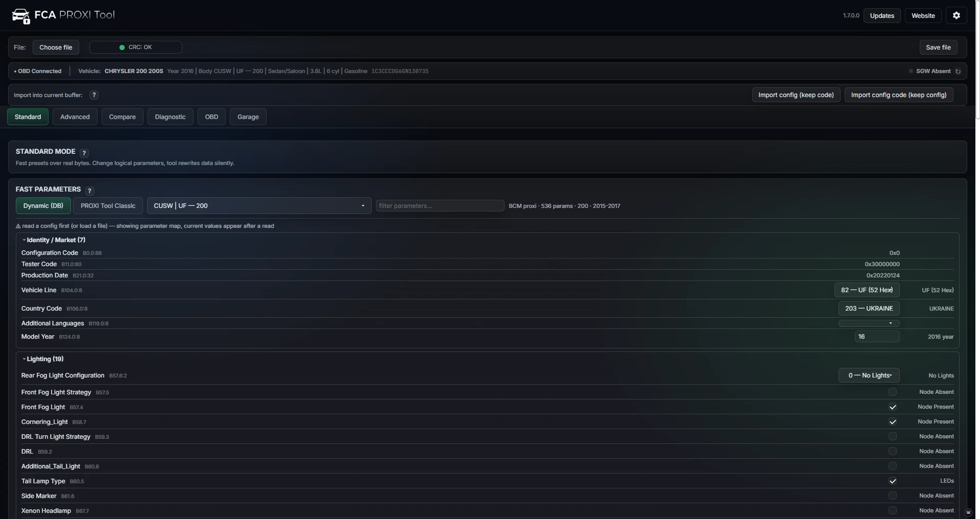Click the bottom corner scroll-to-bottom icon
The width and height of the screenshot is (980, 519).
coord(968,512)
